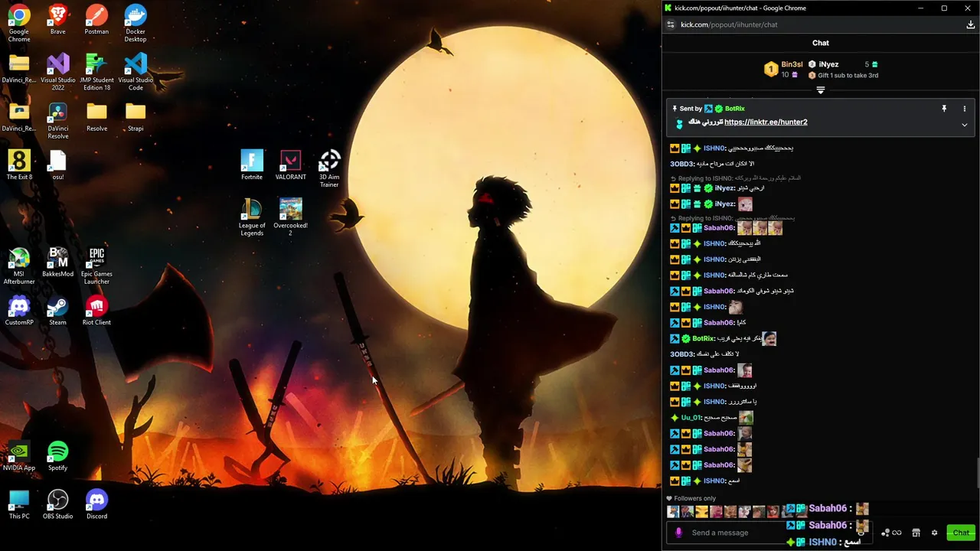Open Riot Client shortcut

pos(96,311)
